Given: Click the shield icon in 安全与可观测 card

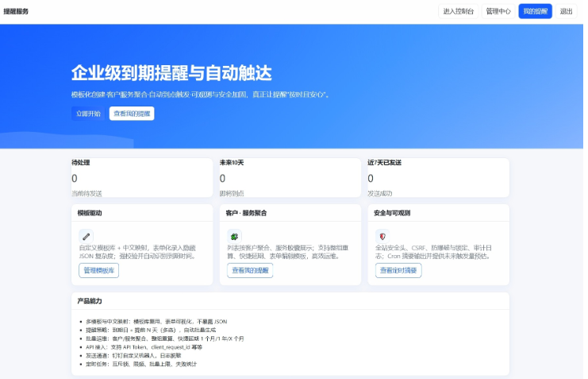Looking at the screenshot, I should tap(382, 237).
